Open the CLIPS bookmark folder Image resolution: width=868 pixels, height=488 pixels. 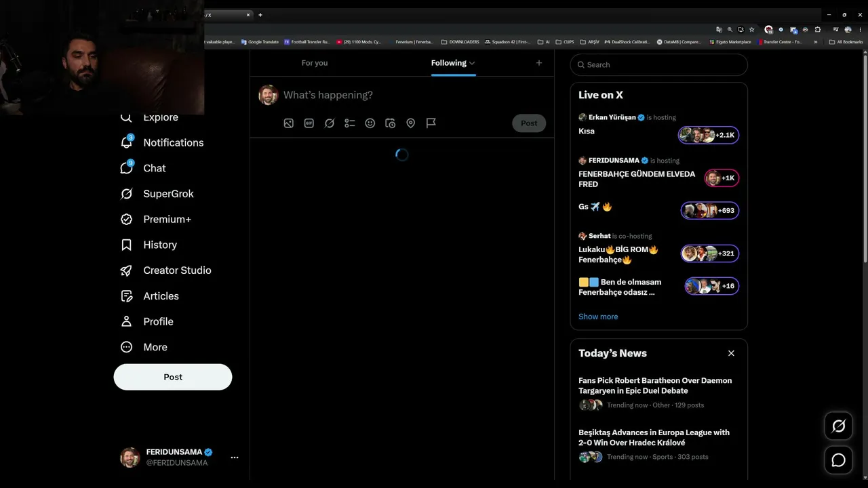tap(565, 42)
